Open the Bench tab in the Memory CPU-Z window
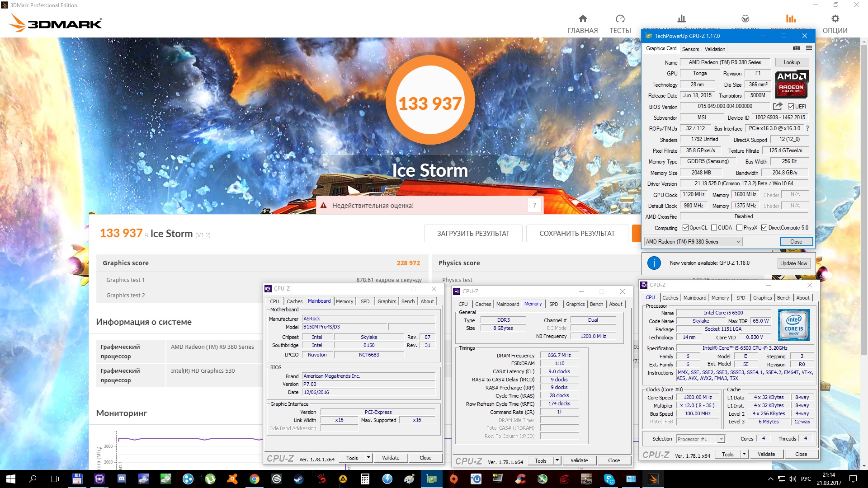Viewport: 868px width, 488px height. 596,304
